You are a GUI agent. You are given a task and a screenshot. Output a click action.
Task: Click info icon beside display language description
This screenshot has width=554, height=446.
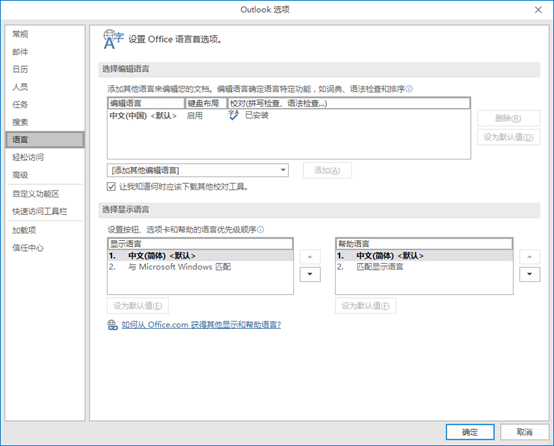(260, 230)
